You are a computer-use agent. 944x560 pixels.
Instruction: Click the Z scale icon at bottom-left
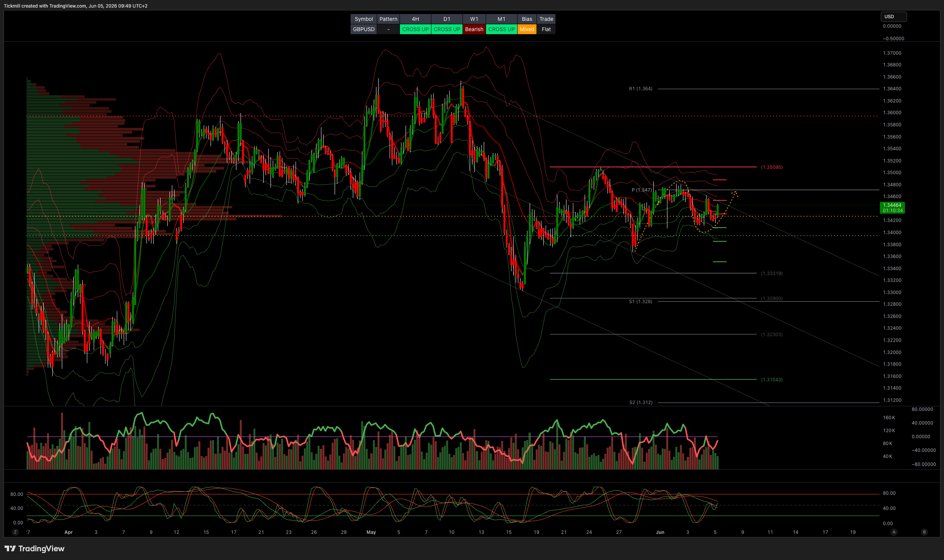point(15,532)
